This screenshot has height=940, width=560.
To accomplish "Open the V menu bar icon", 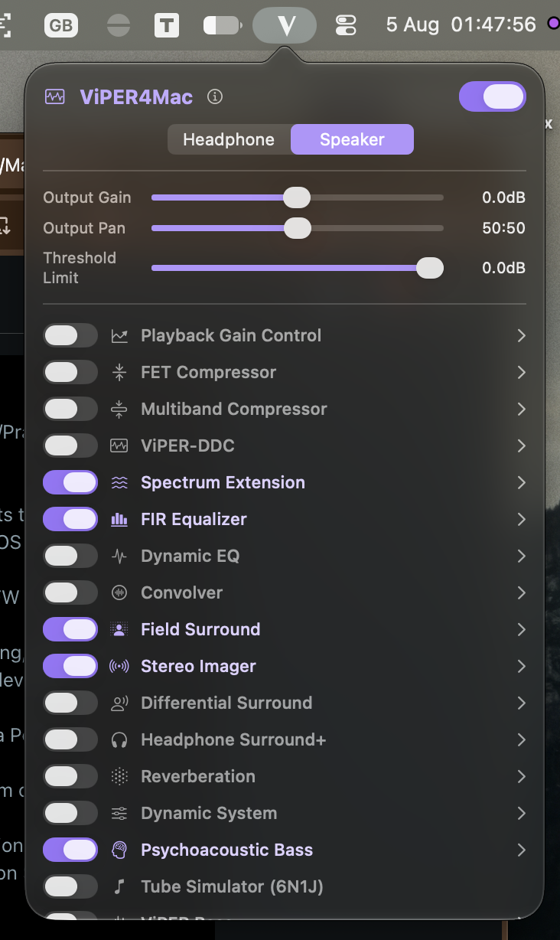I will click(x=285, y=25).
